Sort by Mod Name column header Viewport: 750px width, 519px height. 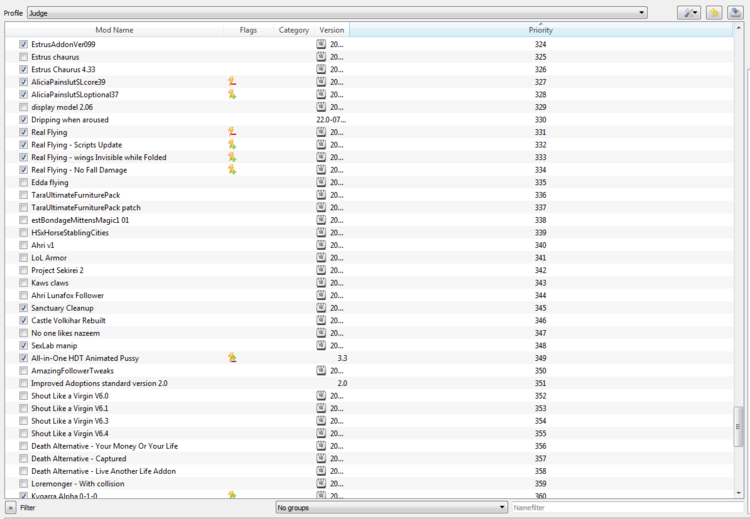coord(114,30)
